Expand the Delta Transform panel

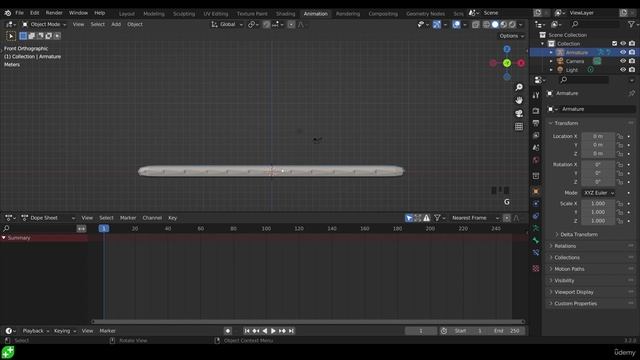pos(579,235)
